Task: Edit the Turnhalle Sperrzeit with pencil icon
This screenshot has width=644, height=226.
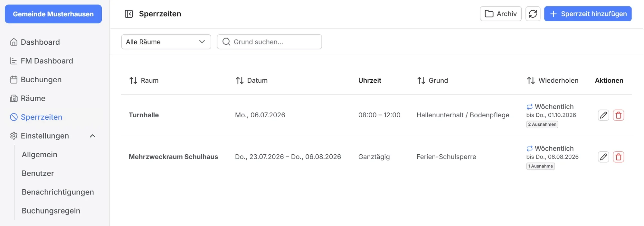Action: point(603,115)
